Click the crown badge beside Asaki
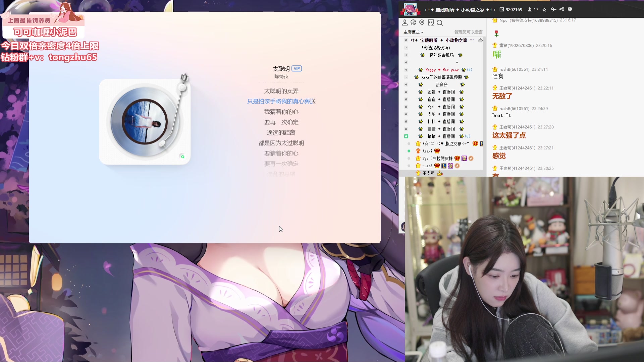Image resolution: width=644 pixels, height=362 pixels. 437,151
